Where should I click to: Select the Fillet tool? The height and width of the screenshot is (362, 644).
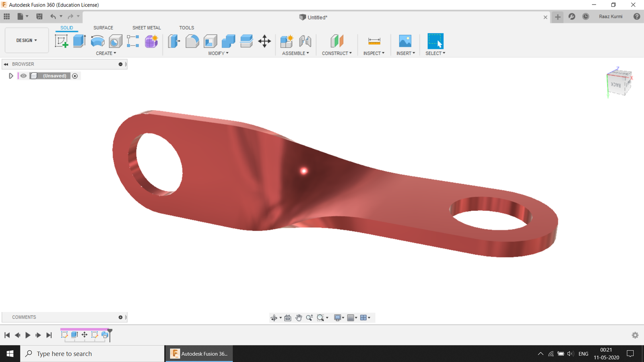(x=192, y=41)
